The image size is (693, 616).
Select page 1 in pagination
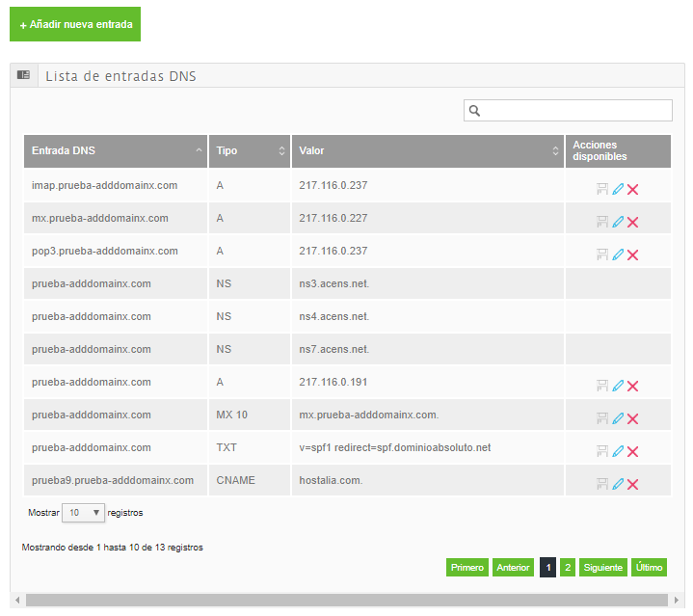[x=548, y=568]
